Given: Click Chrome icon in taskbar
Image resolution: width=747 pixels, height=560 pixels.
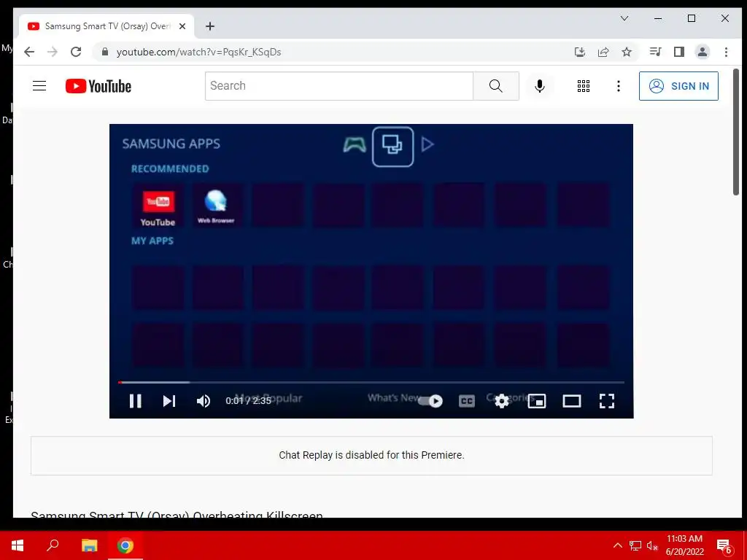Looking at the screenshot, I should click(x=125, y=545).
